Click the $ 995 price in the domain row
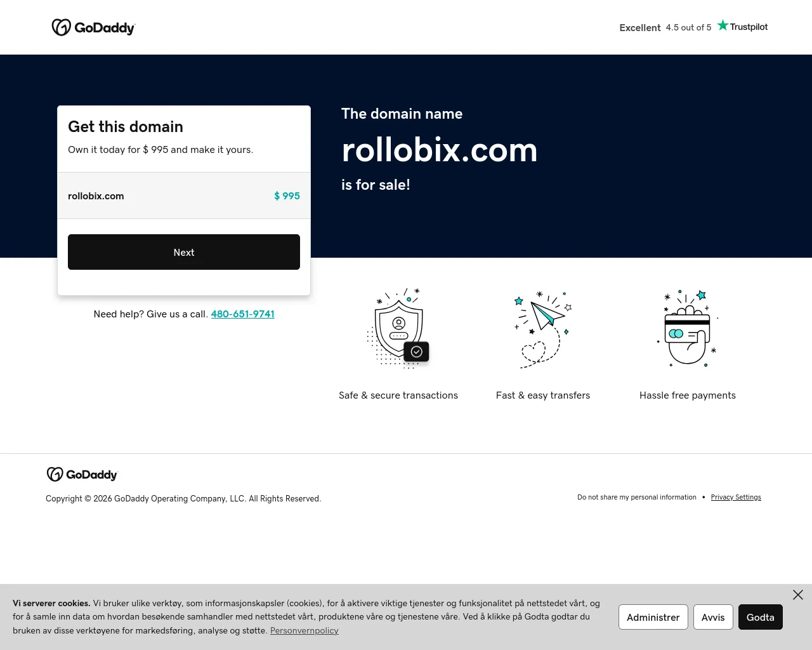The width and height of the screenshot is (812, 650). (x=287, y=196)
